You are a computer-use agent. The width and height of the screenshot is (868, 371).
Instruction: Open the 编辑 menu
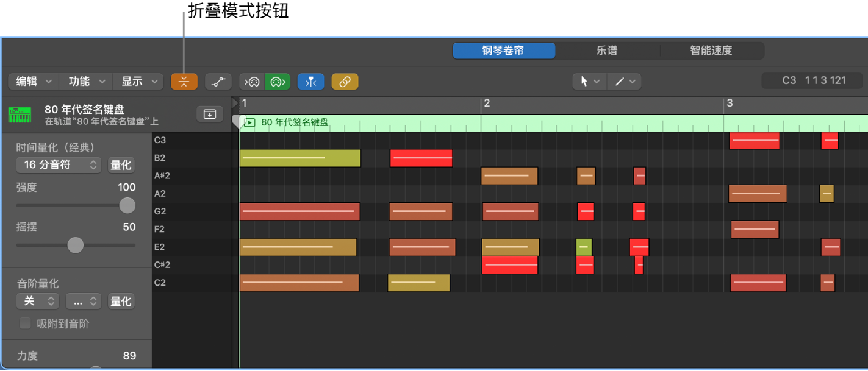tap(32, 81)
